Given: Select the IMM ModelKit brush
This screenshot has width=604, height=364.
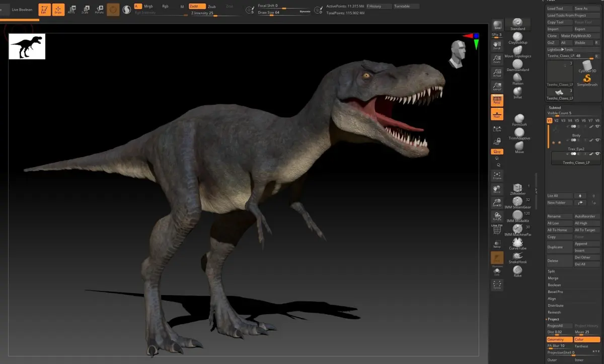Looking at the screenshot, I should click(x=518, y=216).
